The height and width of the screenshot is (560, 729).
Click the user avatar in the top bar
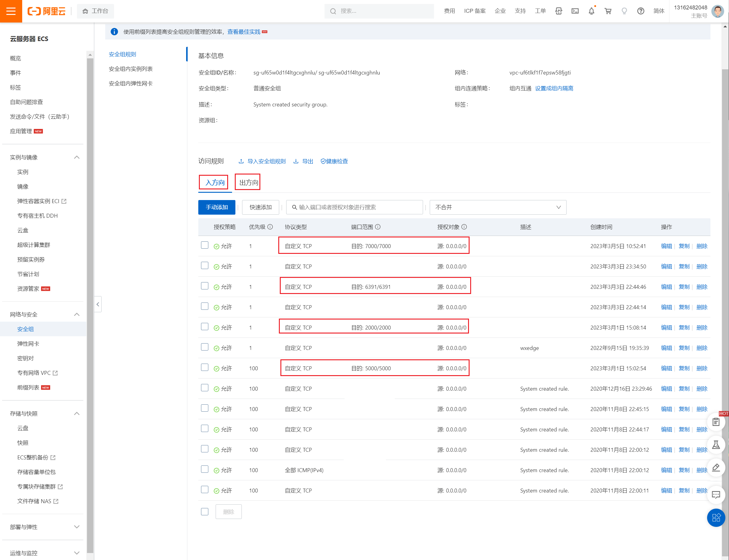(x=717, y=11)
